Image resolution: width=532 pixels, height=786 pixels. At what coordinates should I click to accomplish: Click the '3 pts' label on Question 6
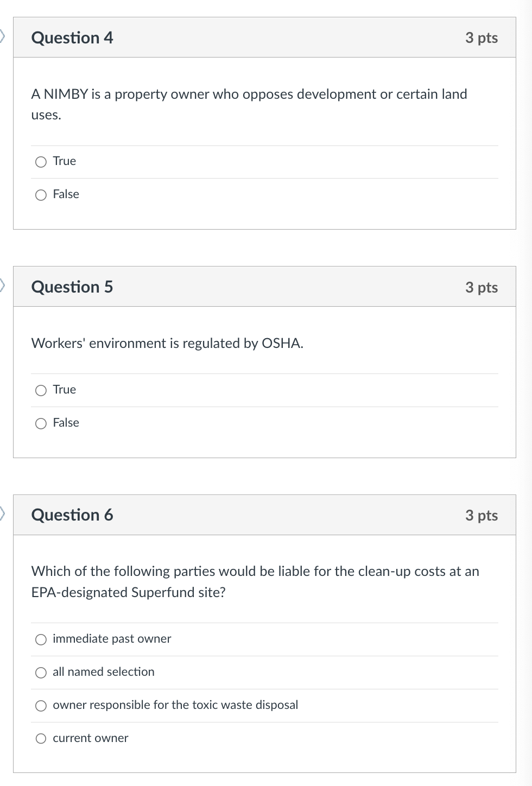click(x=481, y=515)
